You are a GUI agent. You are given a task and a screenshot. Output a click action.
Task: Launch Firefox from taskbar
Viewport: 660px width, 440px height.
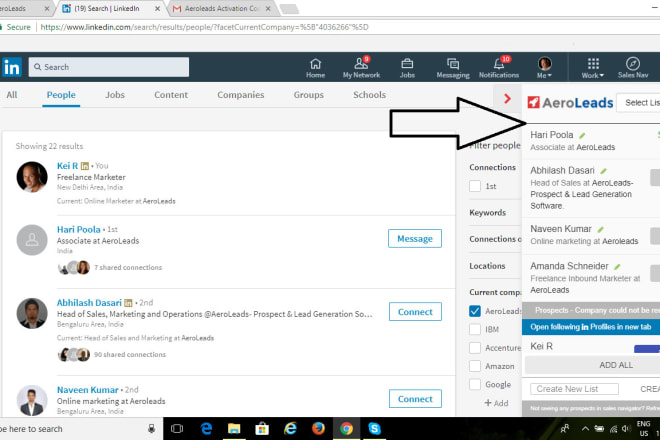(318, 429)
